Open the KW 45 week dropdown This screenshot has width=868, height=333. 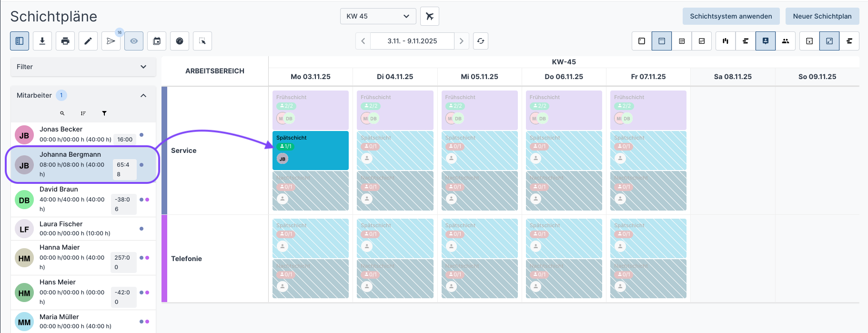[x=378, y=16]
